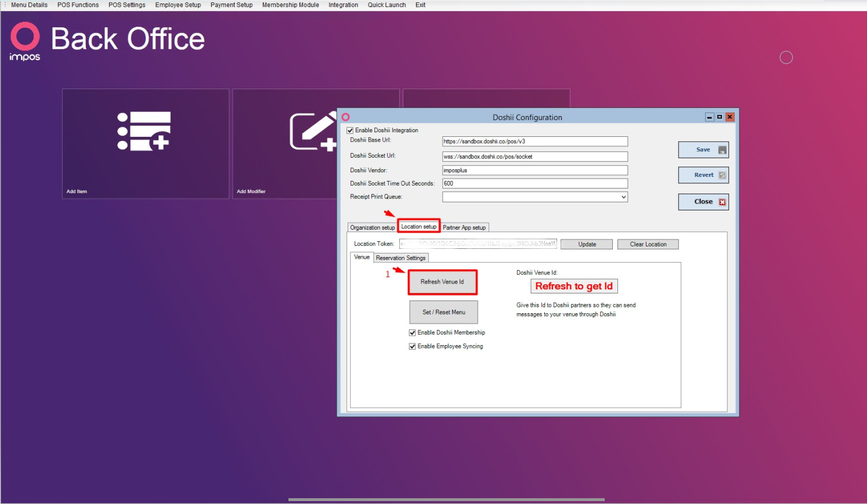
Task: Click the red X icon on the Close button
Action: 722,202
